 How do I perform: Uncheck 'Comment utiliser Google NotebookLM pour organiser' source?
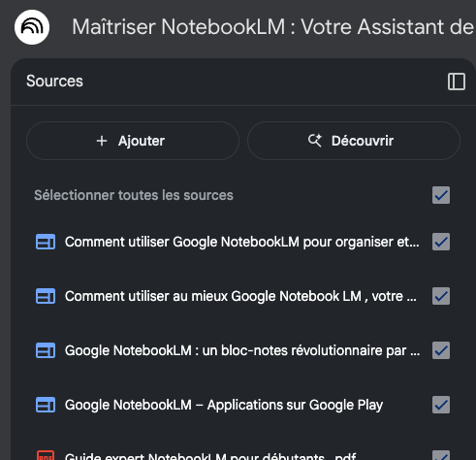441,242
